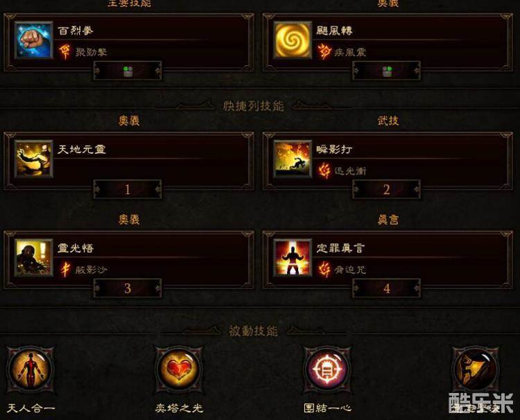Viewport: 520px width, 420px height.
Task: Open the 定罪真言 mantra skill icon
Action: pos(293,258)
